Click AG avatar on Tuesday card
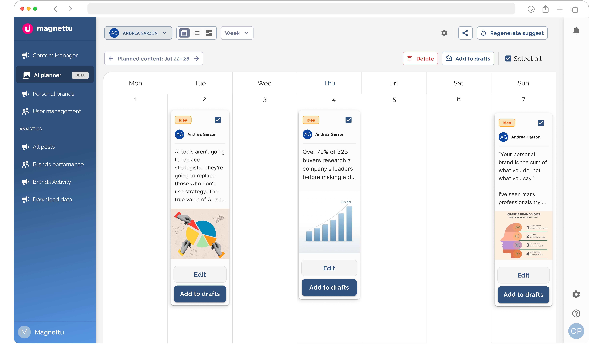Image resolution: width=610 pixels, height=364 pixels. 180,134
